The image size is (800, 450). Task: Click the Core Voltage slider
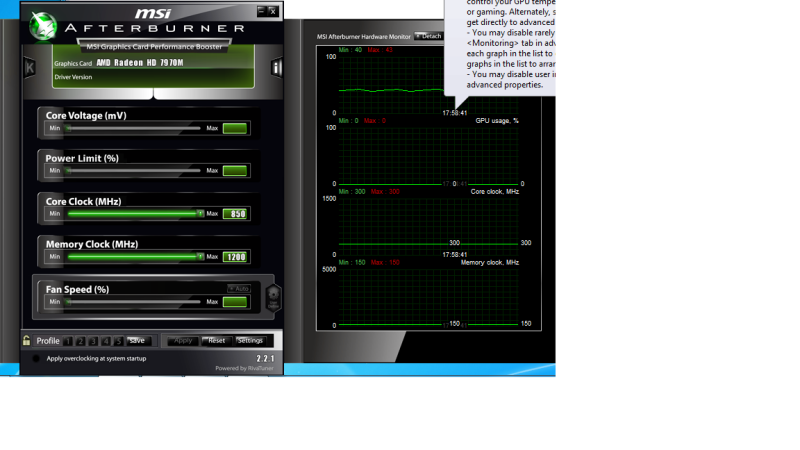(x=134, y=129)
